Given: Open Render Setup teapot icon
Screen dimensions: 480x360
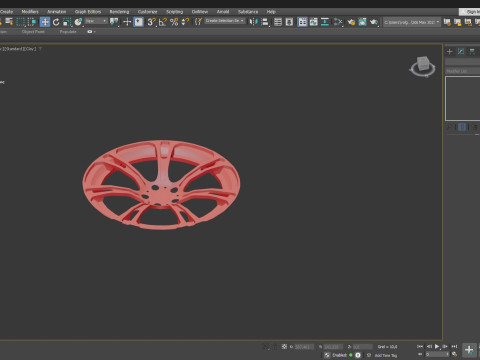Looking at the screenshot, I should click(351, 22).
